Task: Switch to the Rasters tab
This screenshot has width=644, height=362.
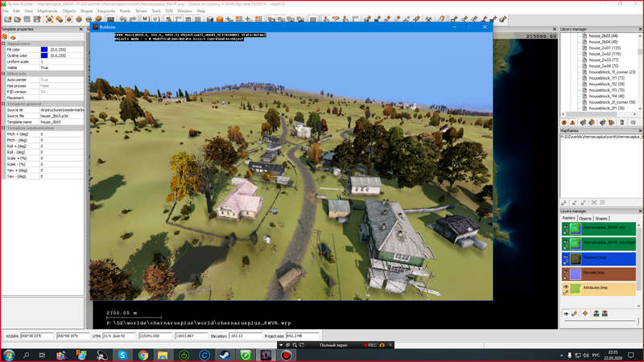Action: coord(569,218)
